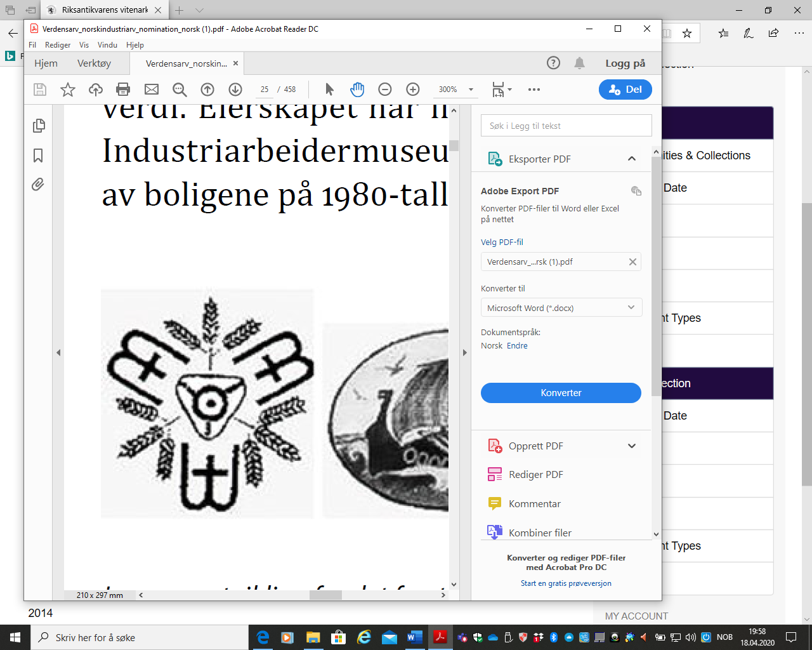Go to next page arrow
812x650 pixels.
pos(235,90)
